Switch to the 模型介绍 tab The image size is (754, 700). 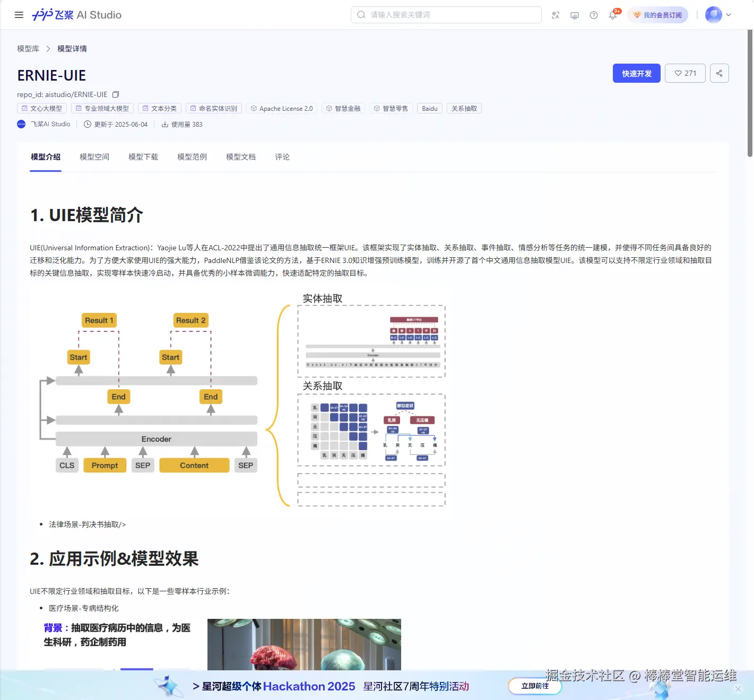coord(46,157)
